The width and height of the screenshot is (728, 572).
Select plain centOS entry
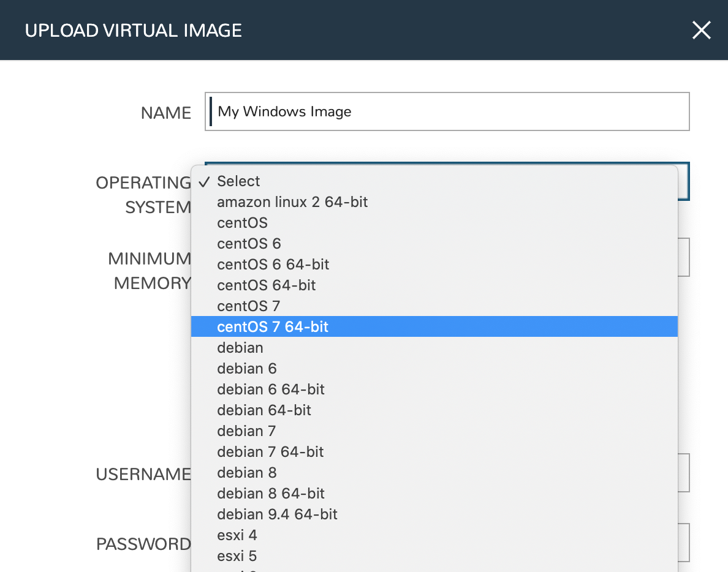coord(242,223)
